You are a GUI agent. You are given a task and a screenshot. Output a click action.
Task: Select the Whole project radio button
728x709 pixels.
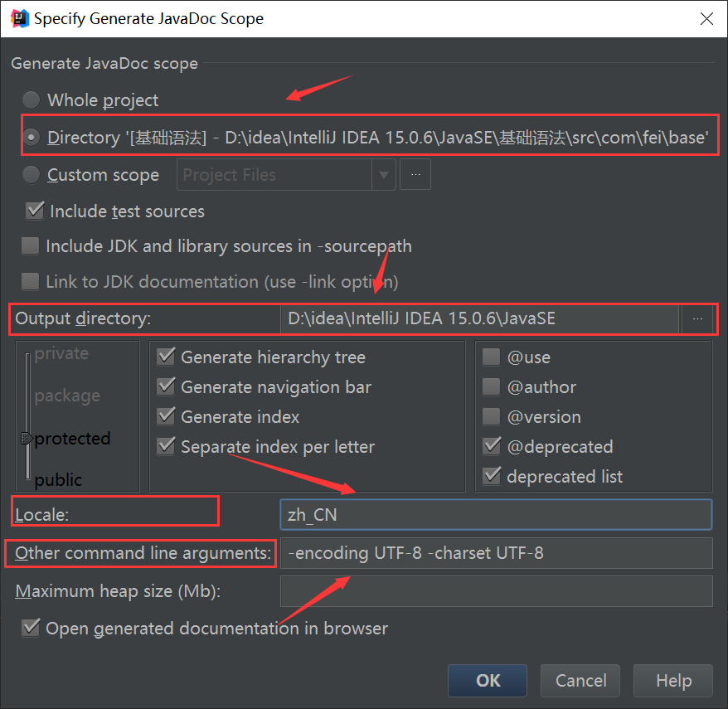click(x=32, y=100)
